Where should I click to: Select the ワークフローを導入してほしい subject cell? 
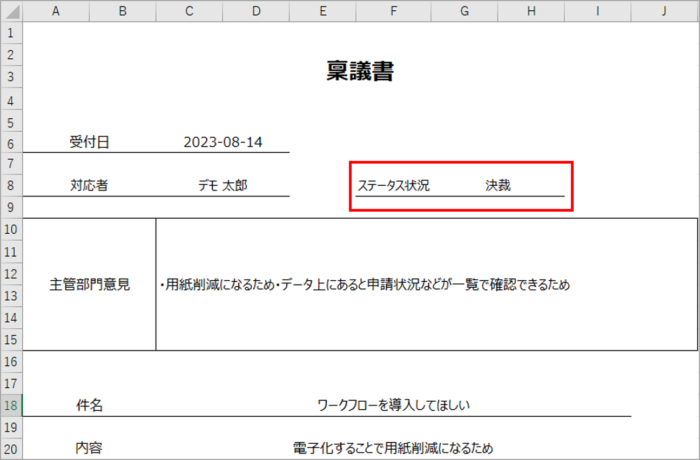coord(393,406)
